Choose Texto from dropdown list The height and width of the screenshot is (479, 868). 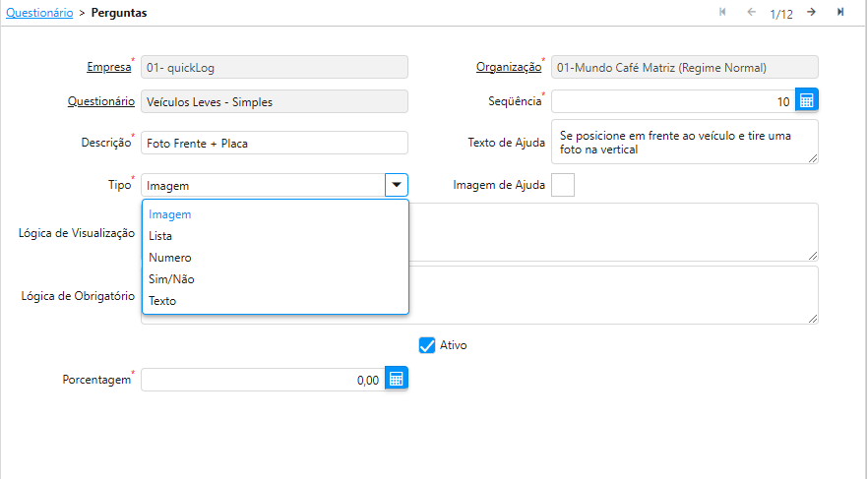tap(162, 301)
